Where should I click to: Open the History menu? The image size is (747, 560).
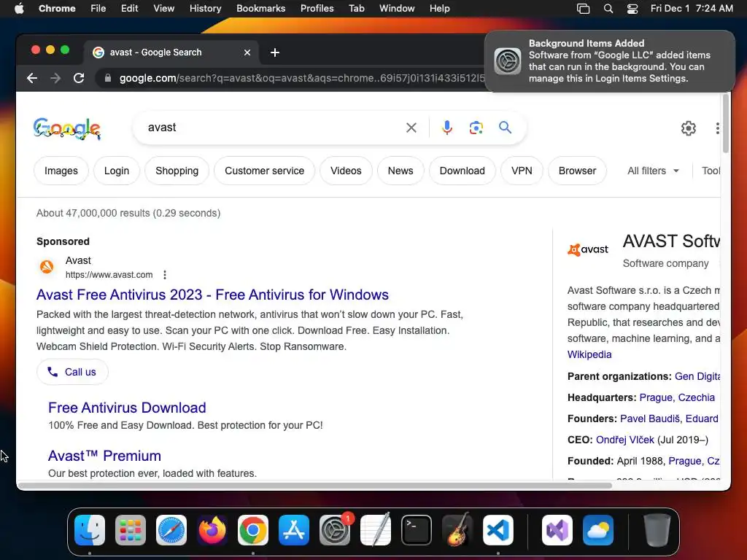[x=205, y=9]
